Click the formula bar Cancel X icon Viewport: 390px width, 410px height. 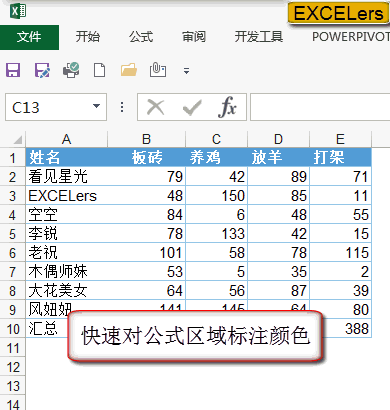coord(156,107)
